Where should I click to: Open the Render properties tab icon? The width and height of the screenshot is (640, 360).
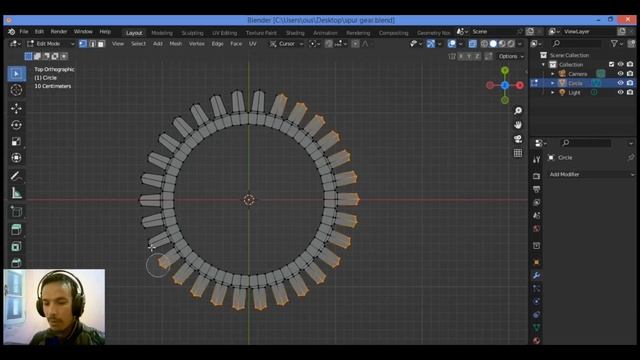click(536, 176)
